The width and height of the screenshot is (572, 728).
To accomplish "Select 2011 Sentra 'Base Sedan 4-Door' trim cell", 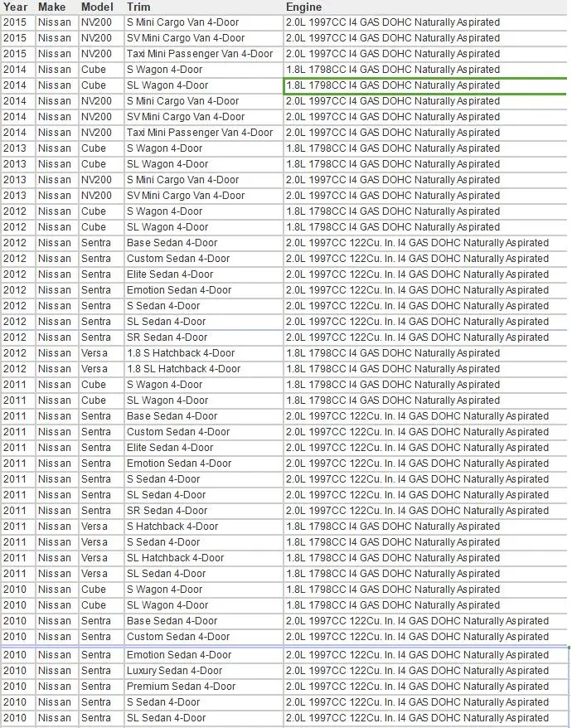I will click(204, 417).
